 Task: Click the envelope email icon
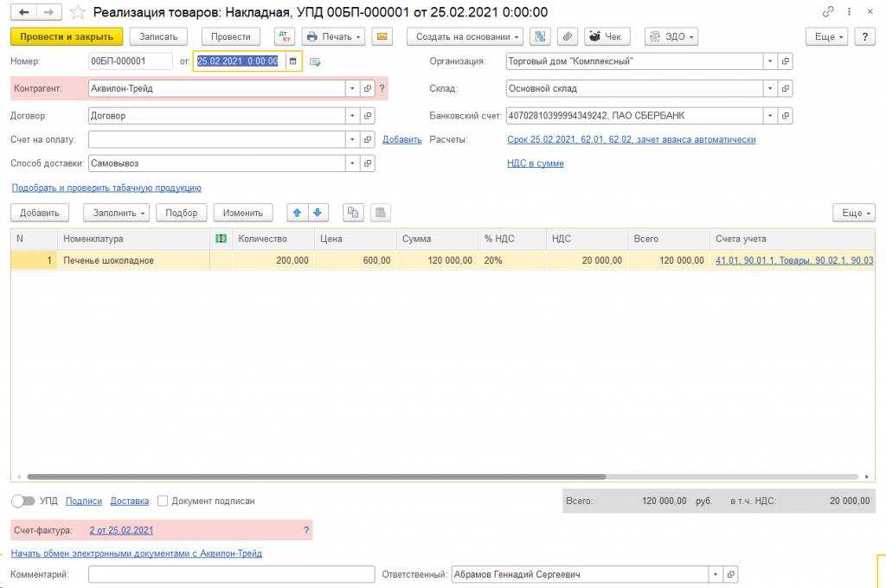click(382, 36)
